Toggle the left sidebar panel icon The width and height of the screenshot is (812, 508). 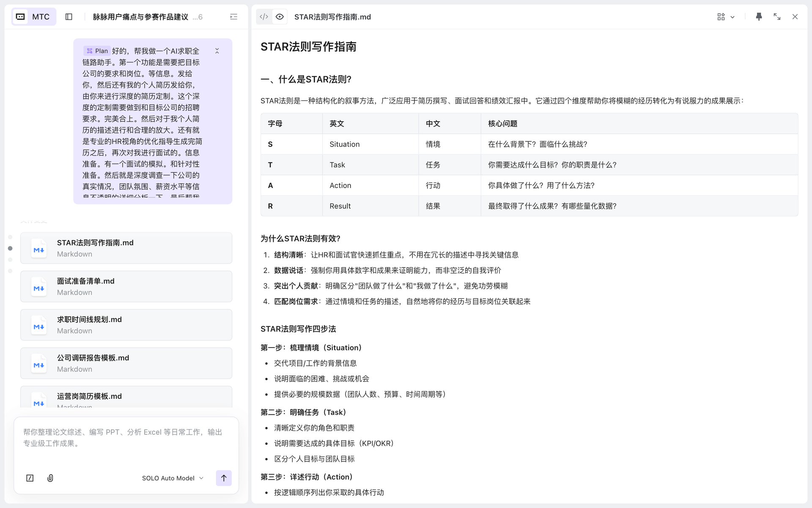click(69, 17)
